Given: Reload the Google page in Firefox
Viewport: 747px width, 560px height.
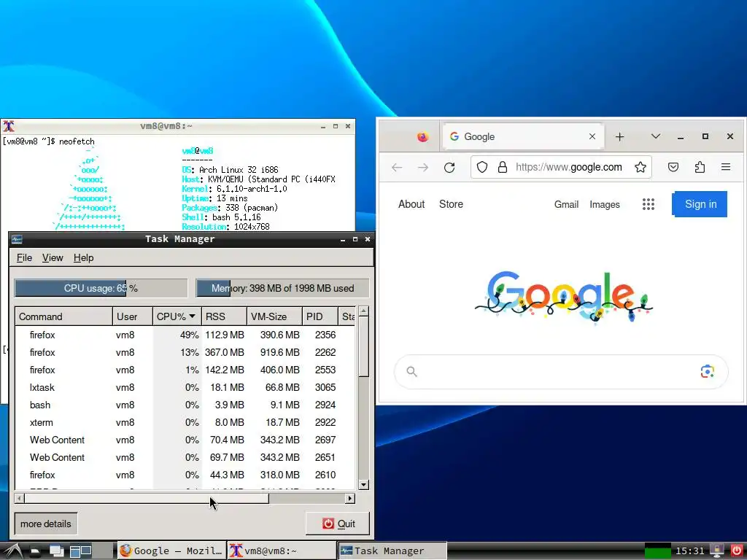Looking at the screenshot, I should tap(449, 167).
